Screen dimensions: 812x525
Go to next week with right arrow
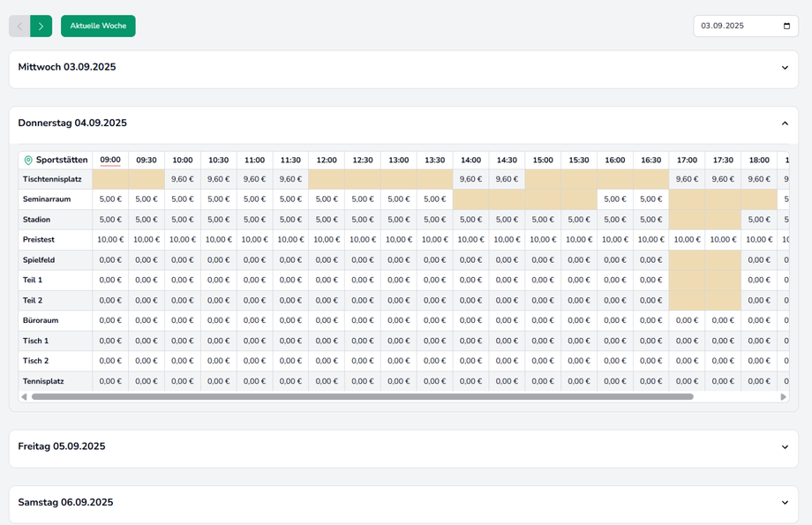pos(41,26)
